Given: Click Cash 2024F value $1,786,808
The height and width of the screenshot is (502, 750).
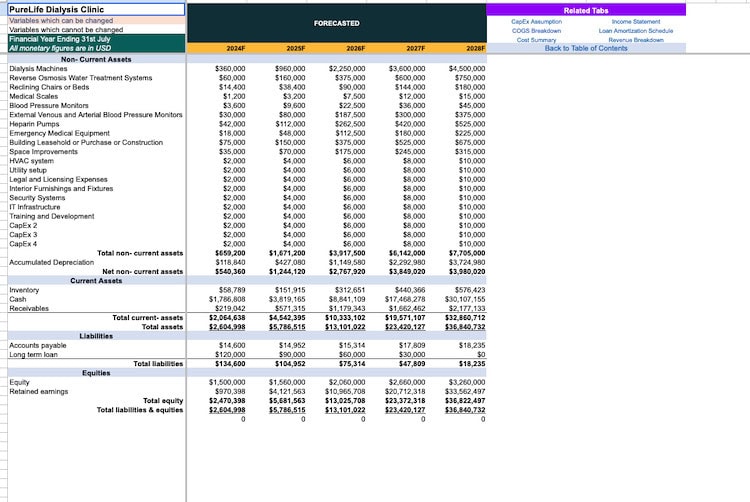Looking at the screenshot, I should (227, 299).
